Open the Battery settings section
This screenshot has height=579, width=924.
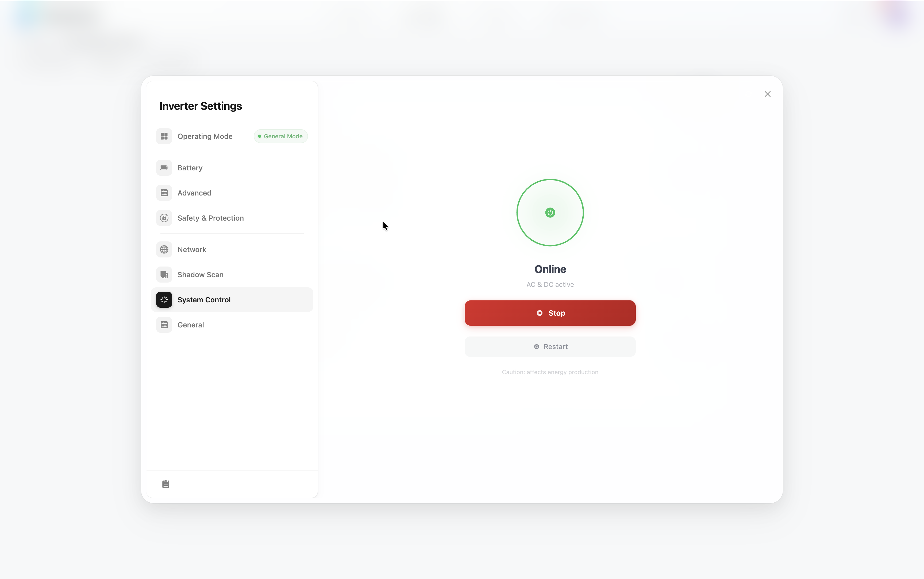click(x=190, y=168)
